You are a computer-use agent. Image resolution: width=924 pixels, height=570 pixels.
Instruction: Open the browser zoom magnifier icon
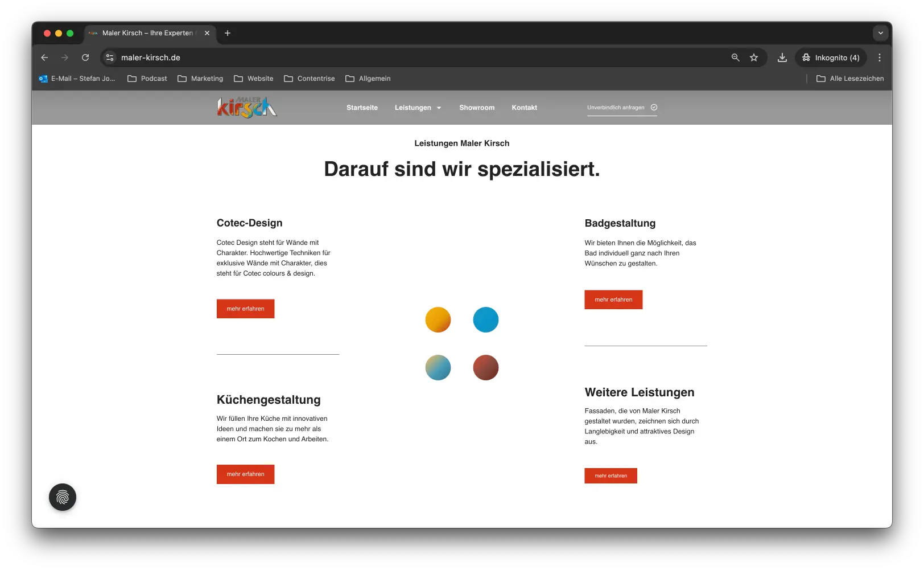[735, 58]
